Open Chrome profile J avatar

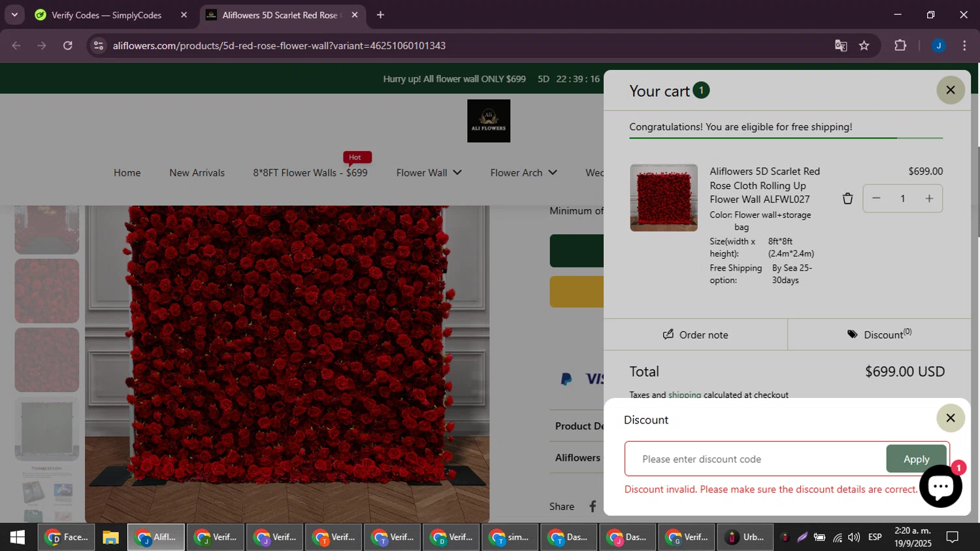point(938,46)
